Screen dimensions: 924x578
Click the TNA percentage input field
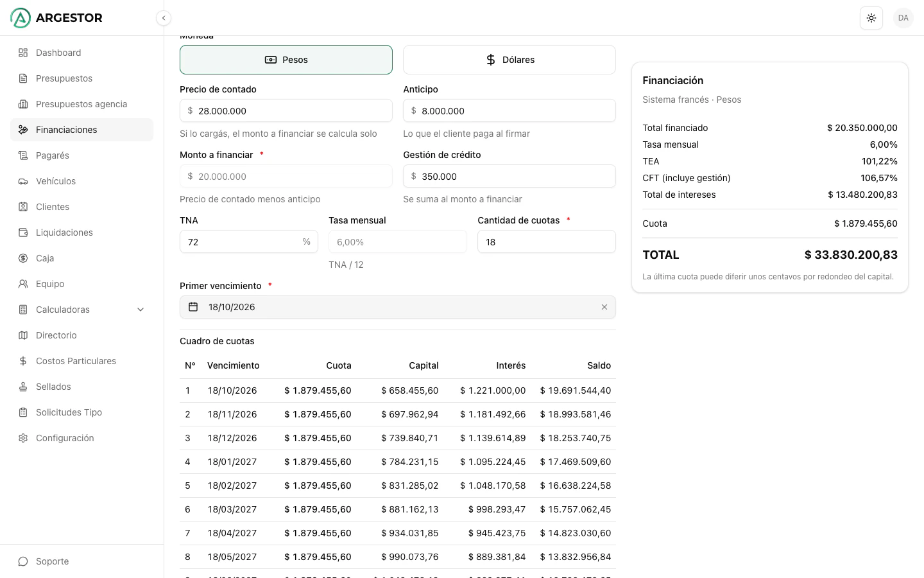249,241
